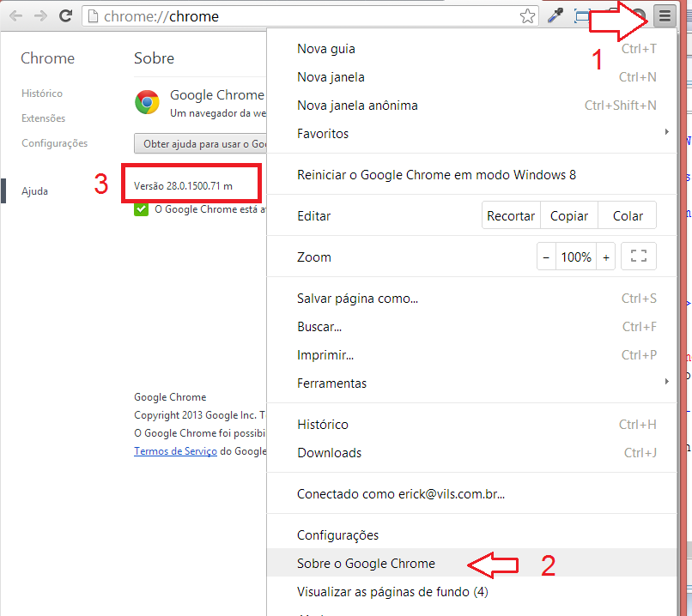Click the Versão 28.0.1500.71 m text
Image resolution: width=692 pixels, height=616 pixels.
pos(183,186)
